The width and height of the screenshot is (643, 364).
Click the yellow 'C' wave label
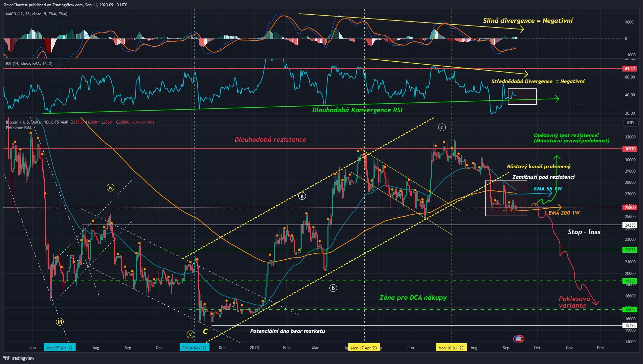205,331
